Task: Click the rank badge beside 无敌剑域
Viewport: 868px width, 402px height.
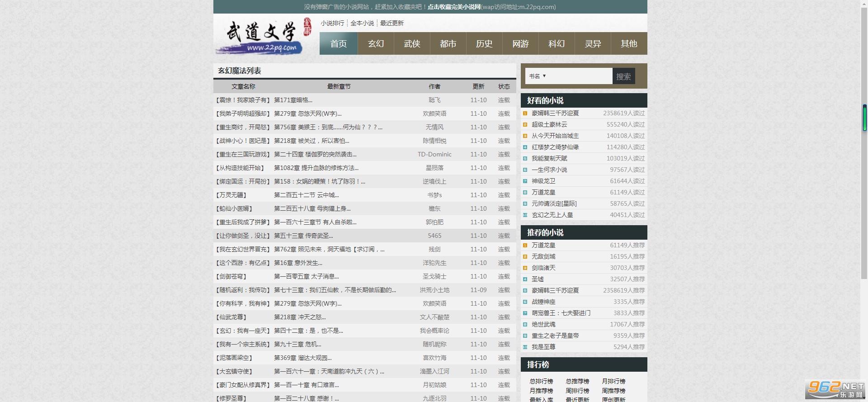Action: (x=525, y=257)
